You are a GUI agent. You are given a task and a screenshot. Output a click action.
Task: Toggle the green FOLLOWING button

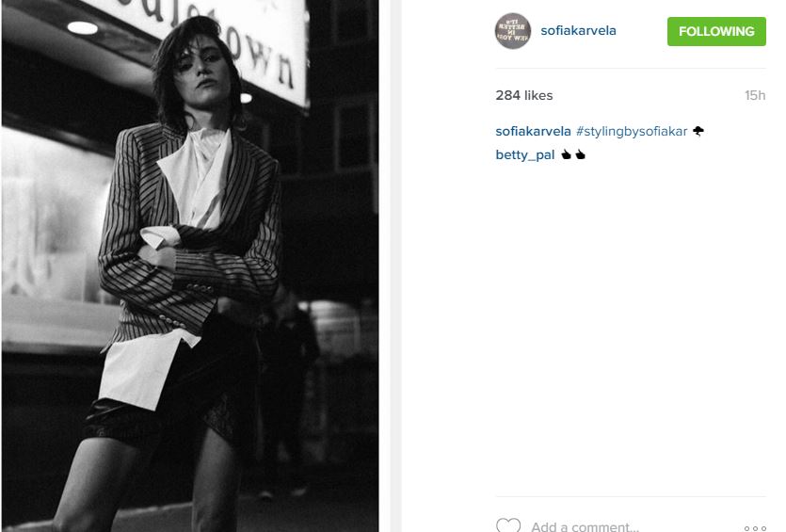point(716,31)
